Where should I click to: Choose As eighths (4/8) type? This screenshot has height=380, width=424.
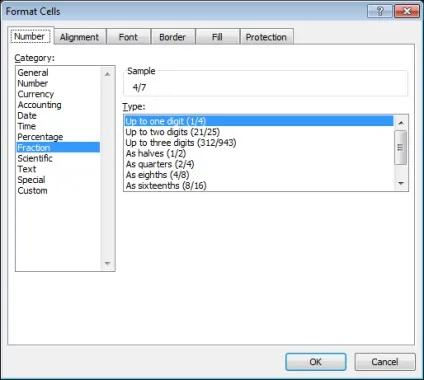pyautogui.click(x=259, y=175)
